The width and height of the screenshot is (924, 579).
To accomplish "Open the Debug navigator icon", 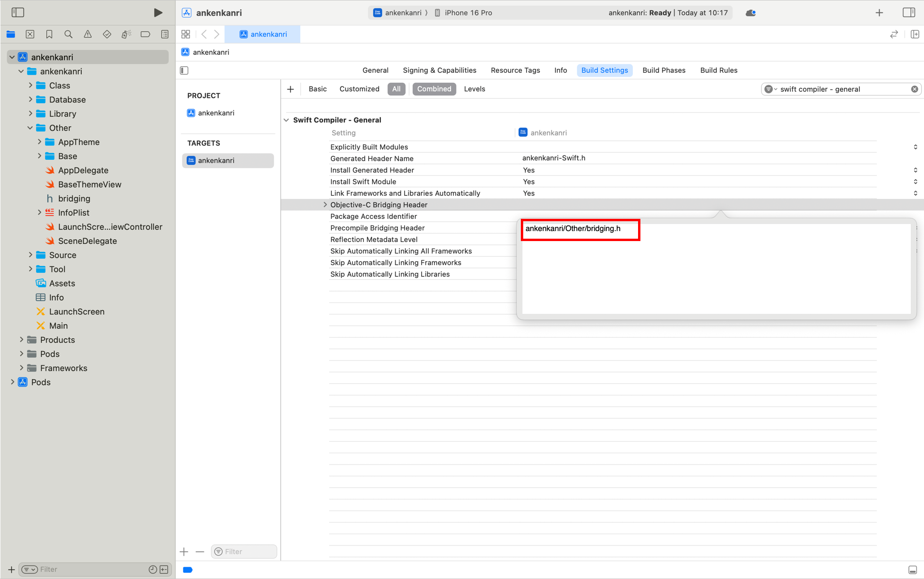I will coord(126,34).
